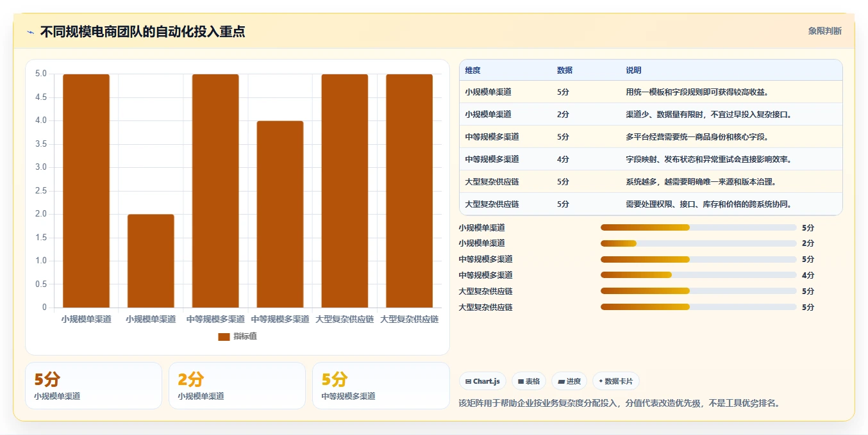Click the 中等规模多渠道 bar reaching 5.0
This screenshot has width=868, height=435.
click(x=215, y=191)
